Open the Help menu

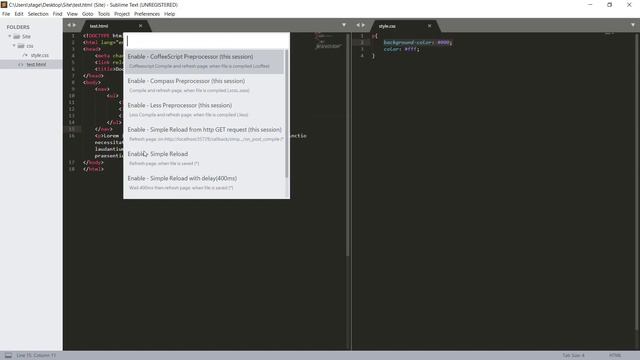coord(169,14)
